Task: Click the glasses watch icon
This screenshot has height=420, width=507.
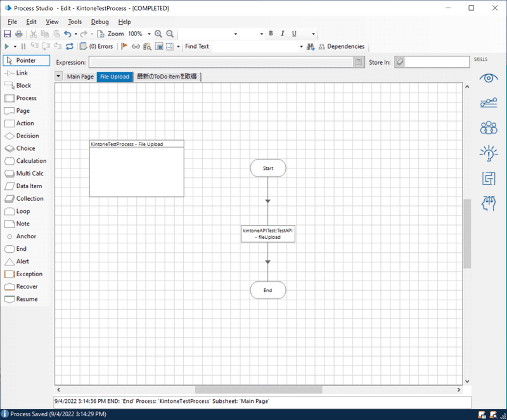Action: click(136, 46)
